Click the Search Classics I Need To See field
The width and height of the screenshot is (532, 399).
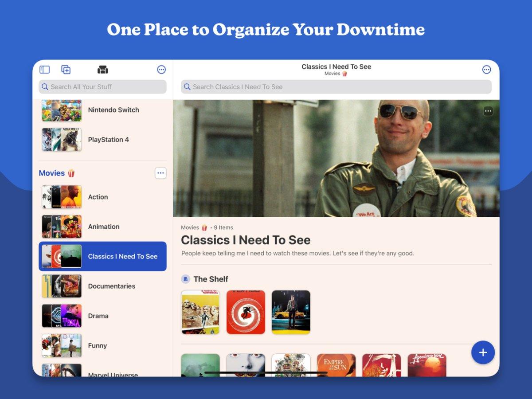tap(336, 87)
